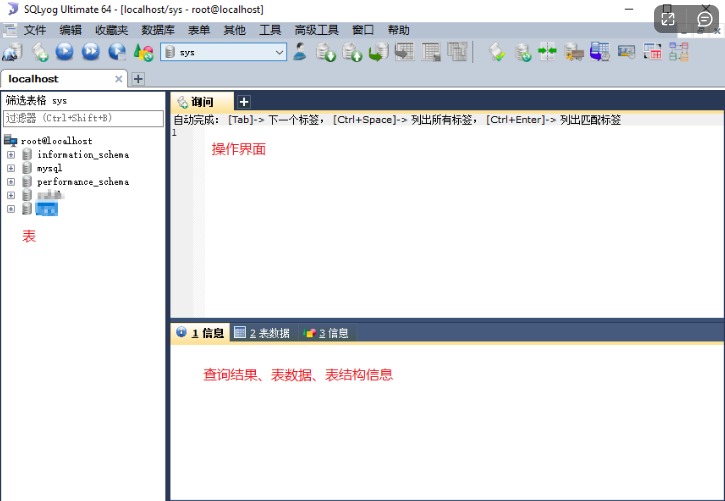Click the red and white table grid icon

[652, 52]
